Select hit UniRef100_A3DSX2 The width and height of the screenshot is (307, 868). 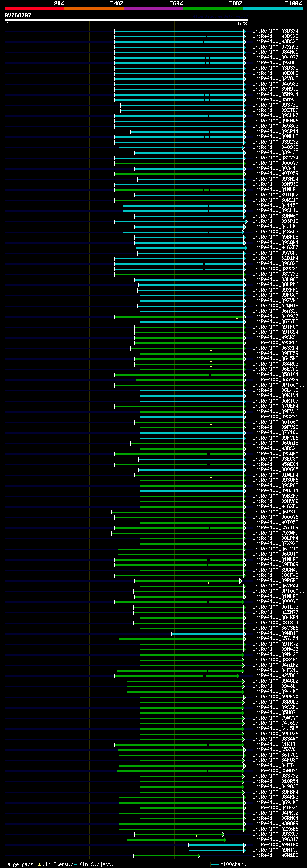[x=275, y=36]
